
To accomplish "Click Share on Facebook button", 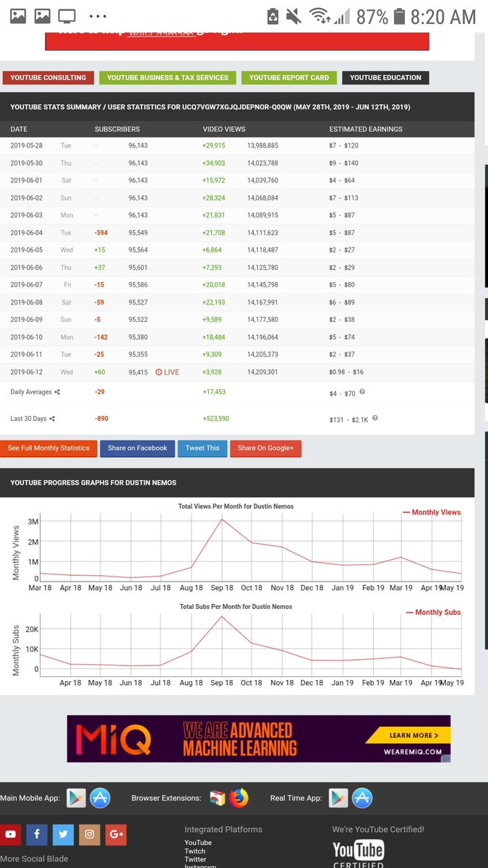I will 137,448.
